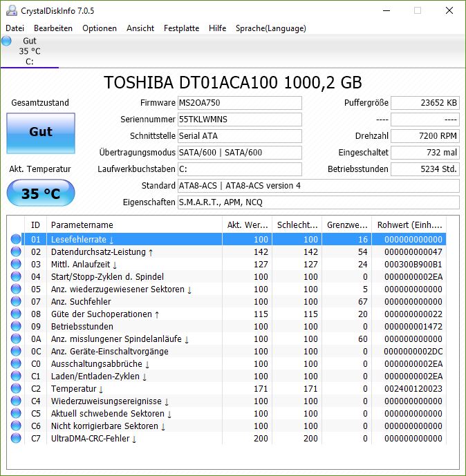Click raw value 000300B900B1
466x476 pixels.
(x=413, y=265)
